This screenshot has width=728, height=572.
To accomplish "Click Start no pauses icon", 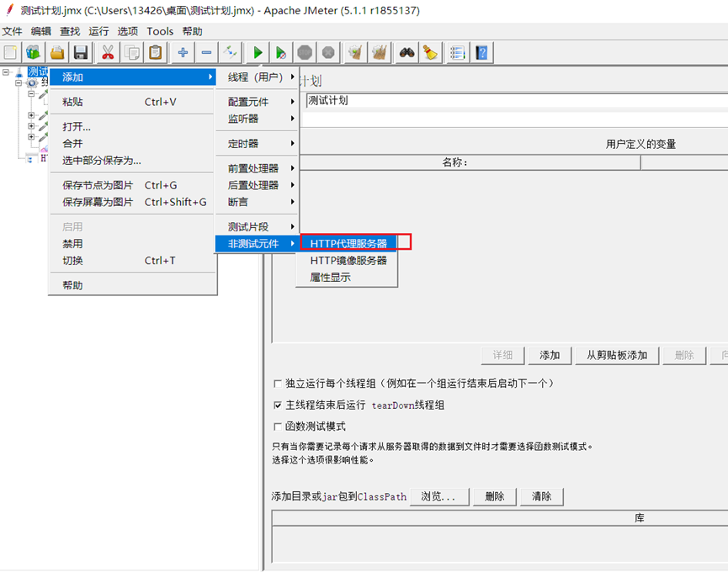I will tap(281, 52).
